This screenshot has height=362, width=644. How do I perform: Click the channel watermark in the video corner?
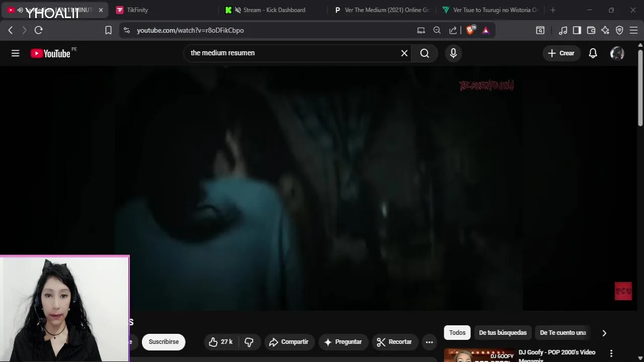point(623,291)
